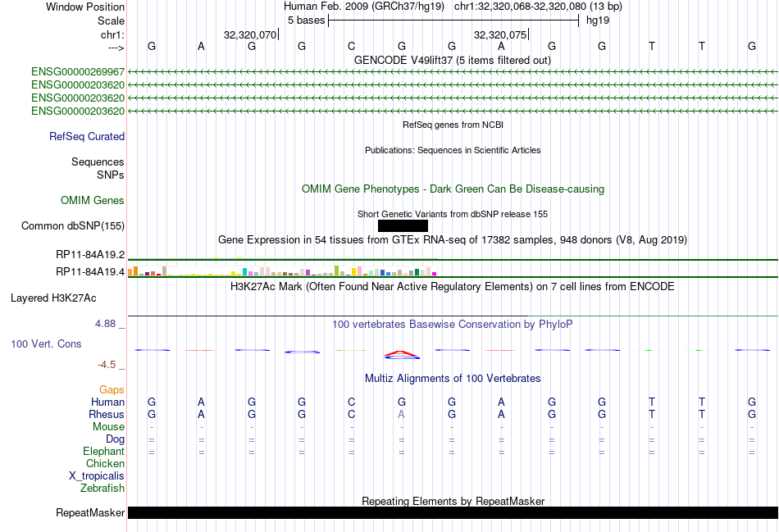Click the sequence direction arrow
Screen dimensions: 779x532
coord(116,48)
